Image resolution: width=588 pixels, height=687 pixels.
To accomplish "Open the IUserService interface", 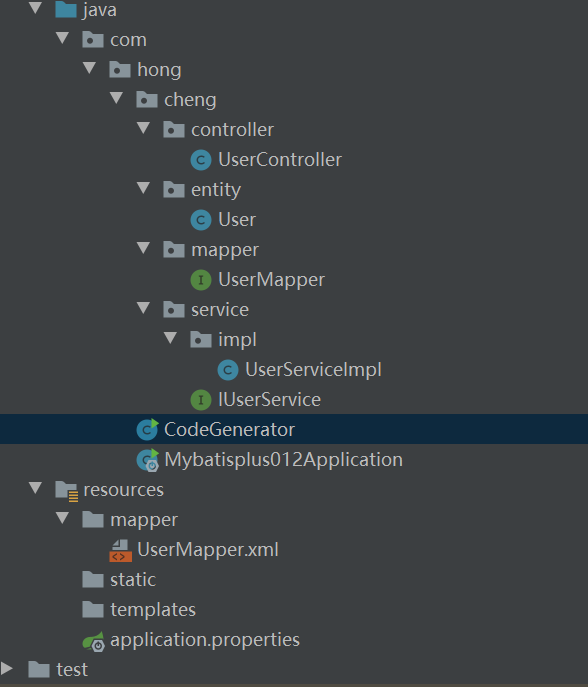I will (269, 400).
